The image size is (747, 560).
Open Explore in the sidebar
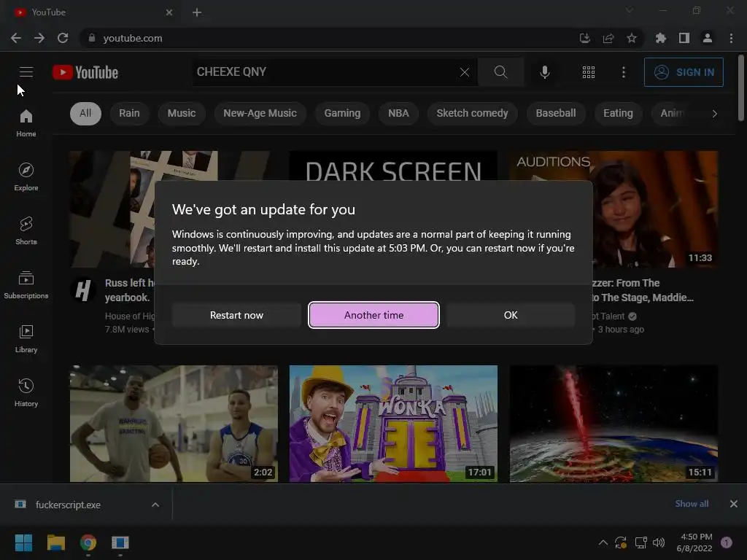[26, 176]
